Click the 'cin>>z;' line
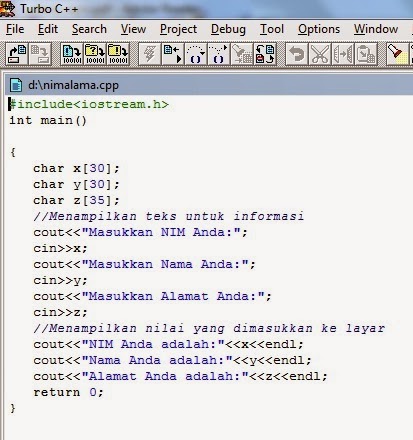 point(60,312)
